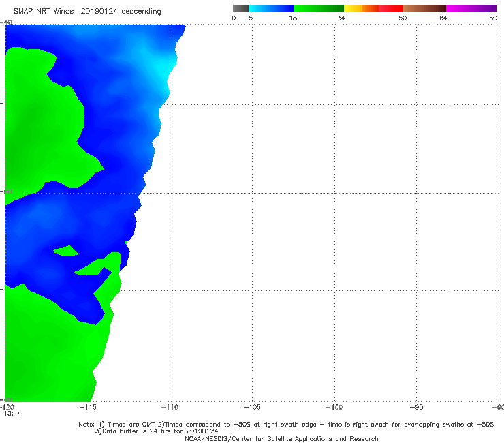
Task: Click the color bar label '5'
Action: 251,18
